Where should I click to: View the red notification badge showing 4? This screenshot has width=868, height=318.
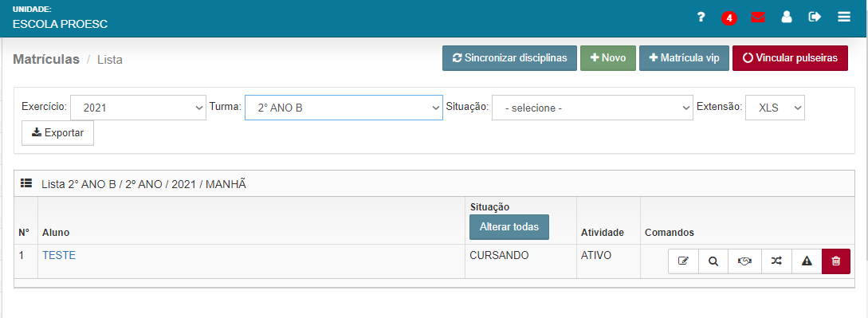pyautogui.click(x=729, y=18)
